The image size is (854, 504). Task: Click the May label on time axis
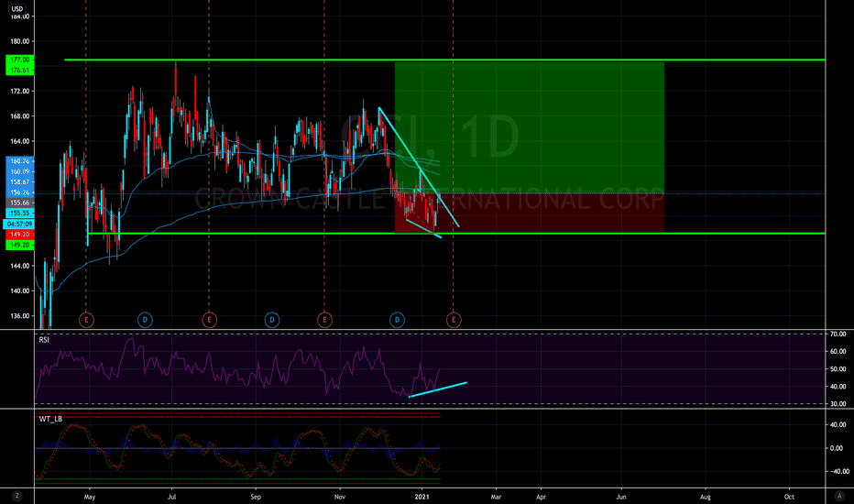click(x=90, y=497)
